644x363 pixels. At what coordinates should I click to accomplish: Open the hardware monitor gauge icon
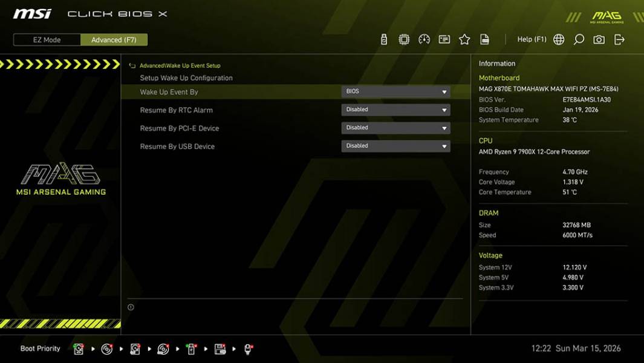click(423, 39)
